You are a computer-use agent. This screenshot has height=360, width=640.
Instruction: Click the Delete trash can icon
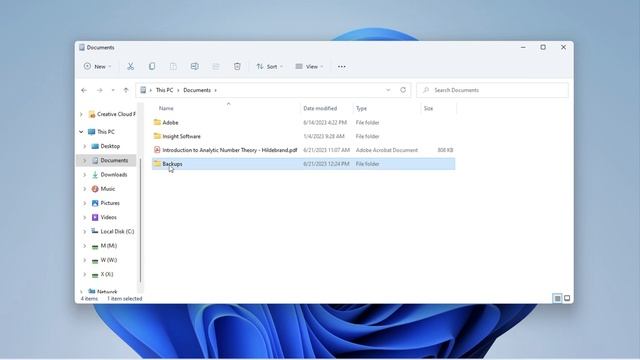237,67
